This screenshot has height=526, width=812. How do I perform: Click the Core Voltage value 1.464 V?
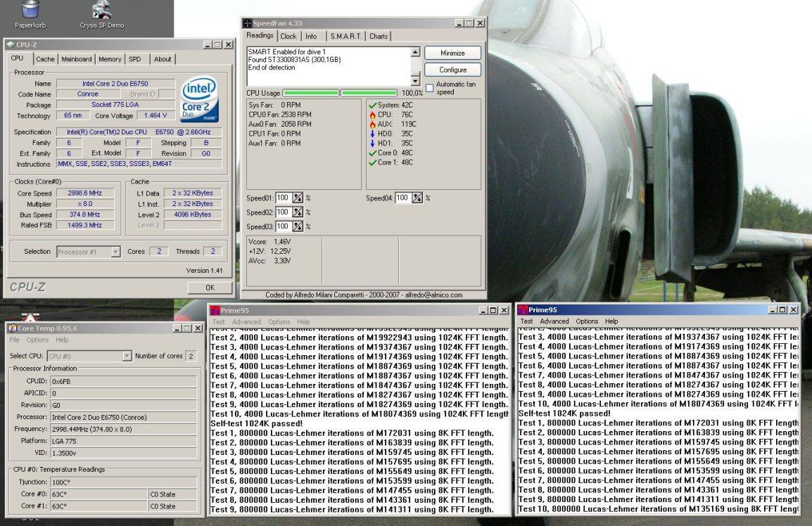(x=156, y=115)
